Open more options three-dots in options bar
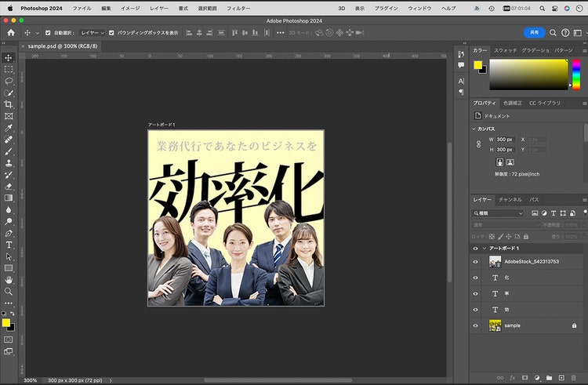The height and width of the screenshot is (385, 588). 280,33
